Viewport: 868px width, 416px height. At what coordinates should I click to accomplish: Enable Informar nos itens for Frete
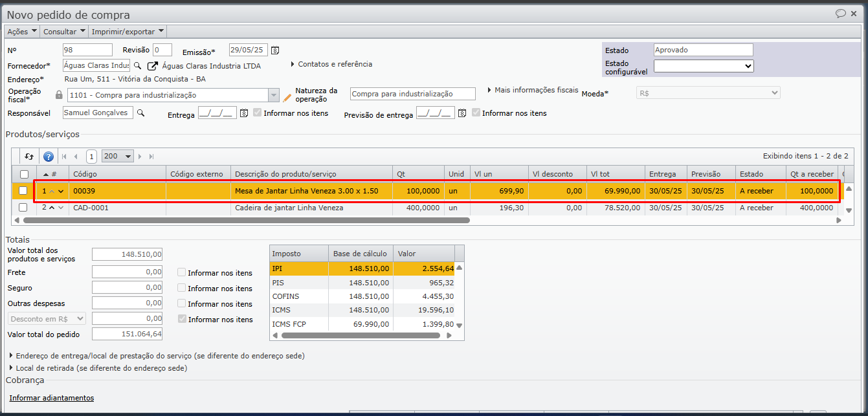pyautogui.click(x=182, y=273)
